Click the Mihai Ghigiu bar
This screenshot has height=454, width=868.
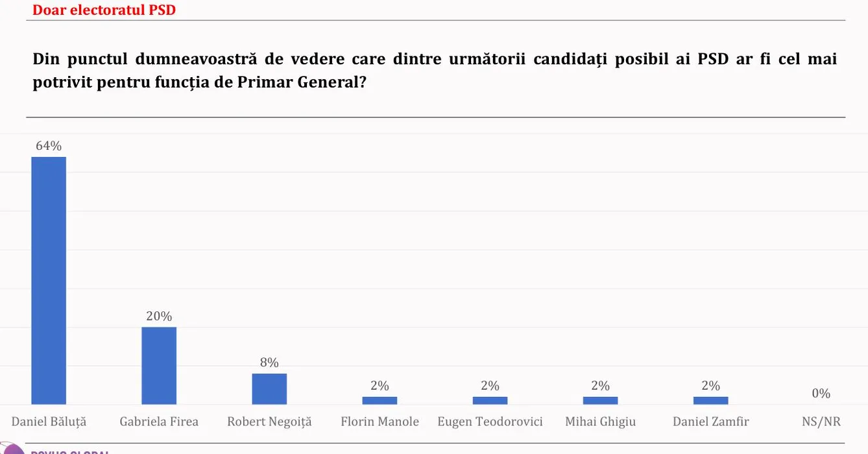(x=600, y=400)
